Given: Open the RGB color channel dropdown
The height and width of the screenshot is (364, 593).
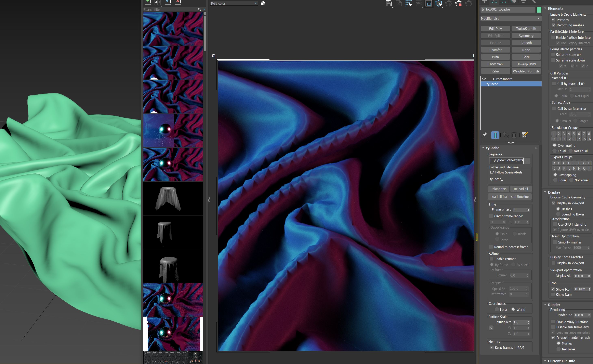Looking at the screenshot, I should click(x=234, y=3).
